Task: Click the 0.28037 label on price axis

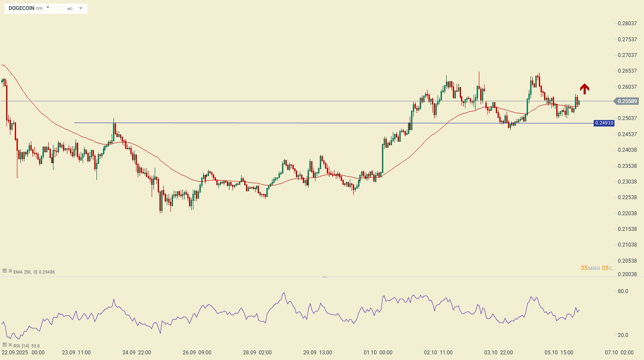Action: tap(627, 23)
